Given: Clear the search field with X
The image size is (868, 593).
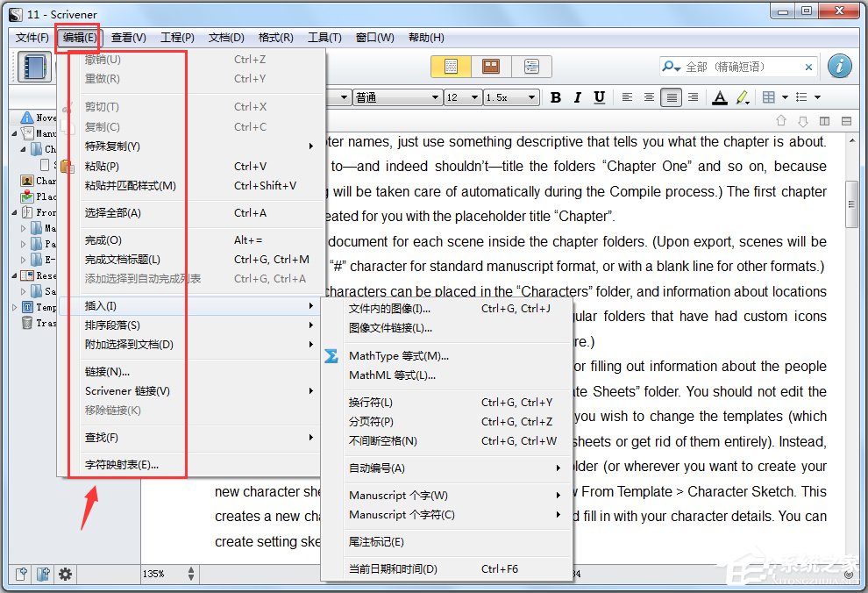Looking at the screenshot, I should coord(808,67).
